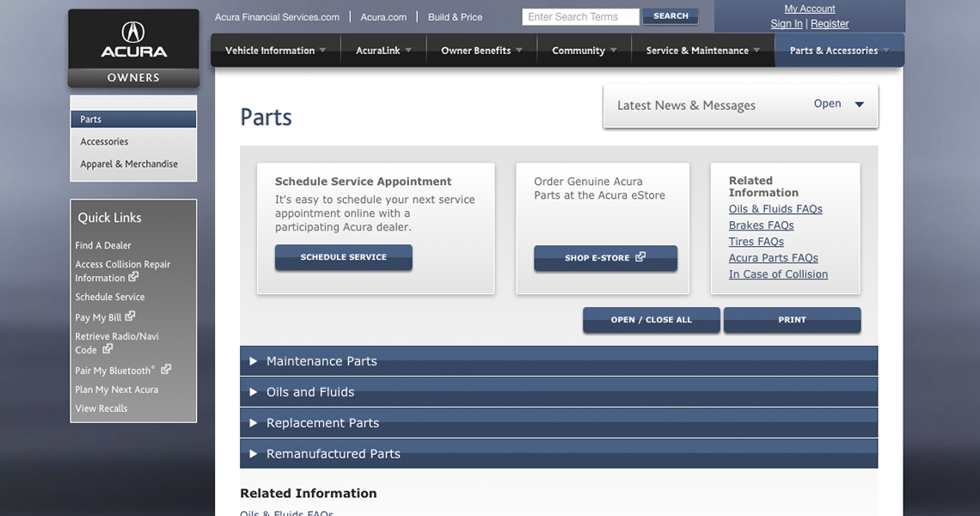Click external link icon by Retrieve Radio/Navi Code
This screenshot has width=980, height=516.
click(107, 349)
